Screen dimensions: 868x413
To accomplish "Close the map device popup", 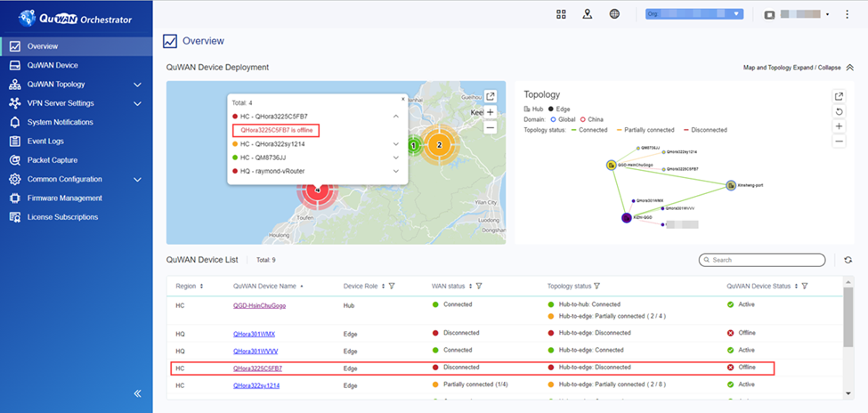I will 403,99.
